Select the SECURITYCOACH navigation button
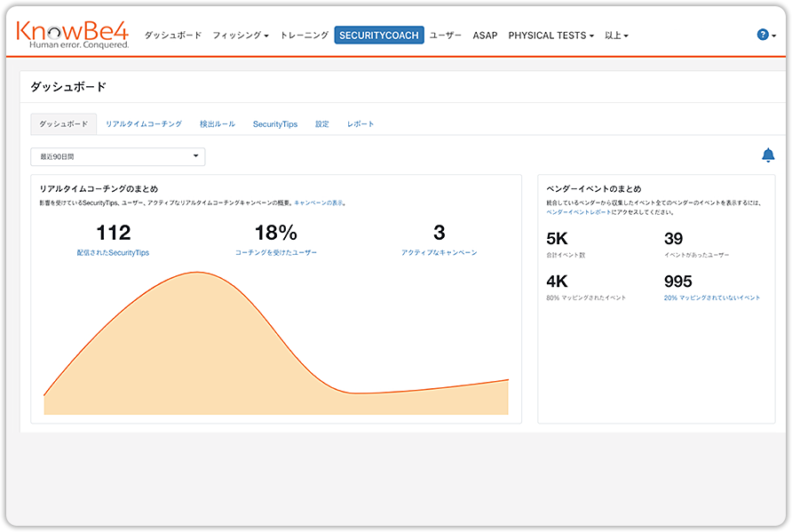This screenshot has height=532, width=792. tap(379, 36)
